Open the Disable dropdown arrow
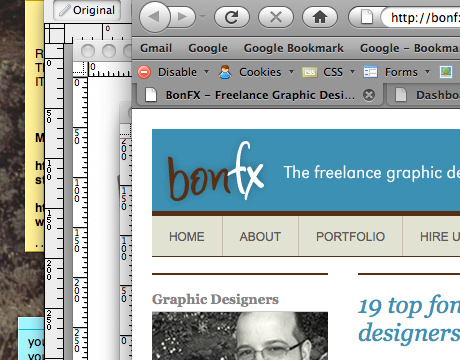Viewport: 460px width, 360px height. tap(206, 71)
